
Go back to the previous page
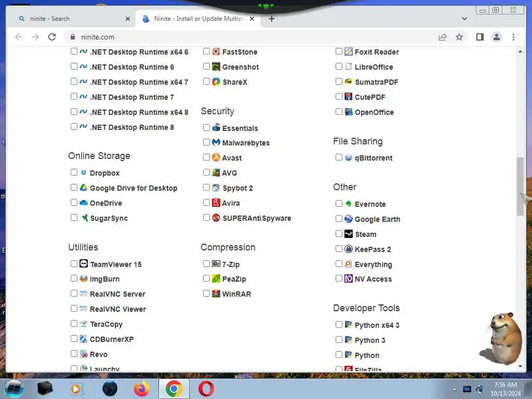pyautogui.click(x=19, y=37)
